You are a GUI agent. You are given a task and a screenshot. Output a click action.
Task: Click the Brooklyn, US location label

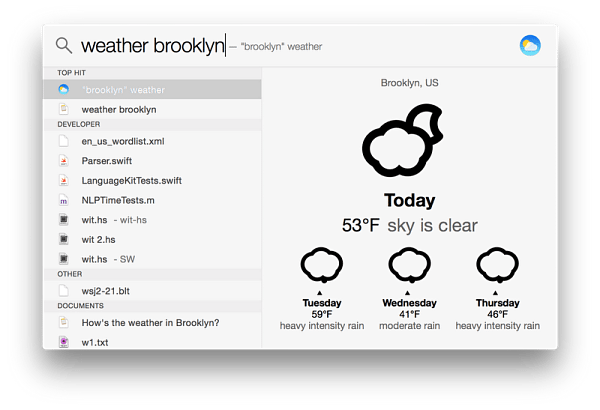[x=409, y=83]
